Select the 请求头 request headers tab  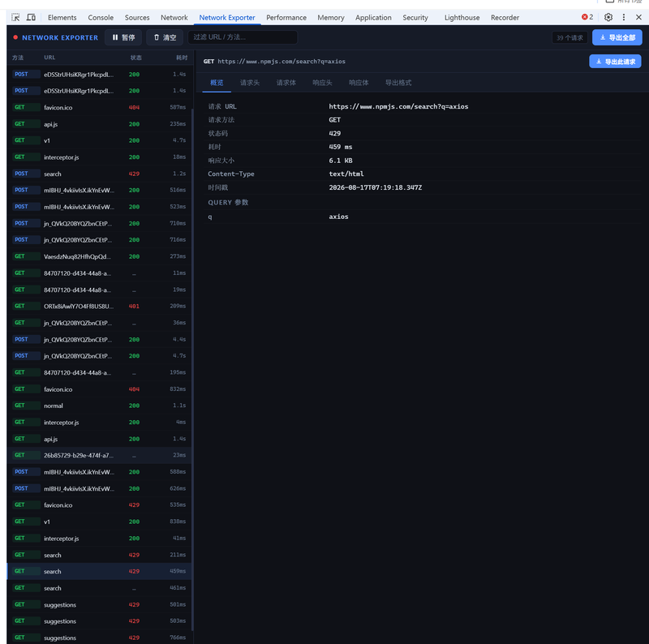point(250,83)
